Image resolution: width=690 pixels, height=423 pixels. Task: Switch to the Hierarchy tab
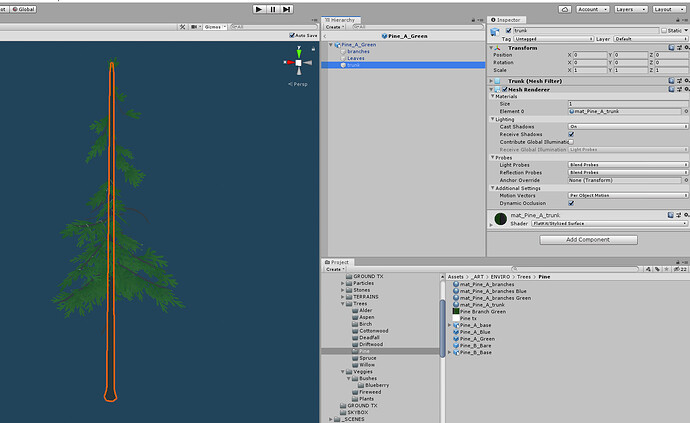[x=344, y=19]
